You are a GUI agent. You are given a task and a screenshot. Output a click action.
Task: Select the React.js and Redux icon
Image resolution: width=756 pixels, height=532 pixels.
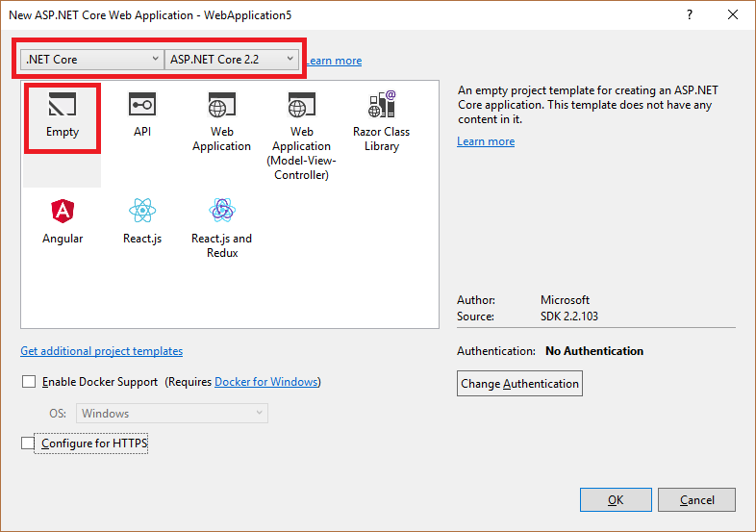tap(222, 211)
